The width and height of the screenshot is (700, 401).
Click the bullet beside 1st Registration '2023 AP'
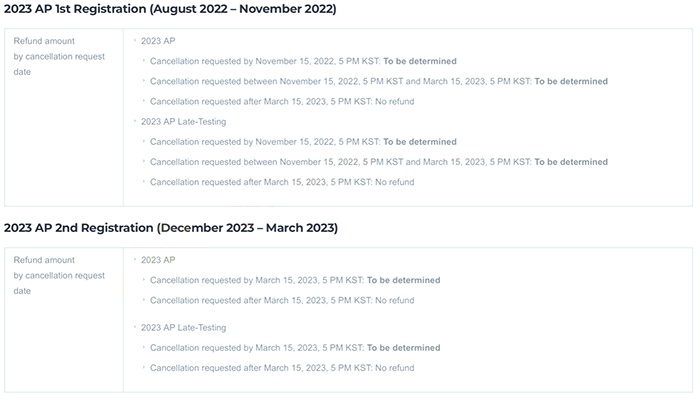[x=135, y=41]
